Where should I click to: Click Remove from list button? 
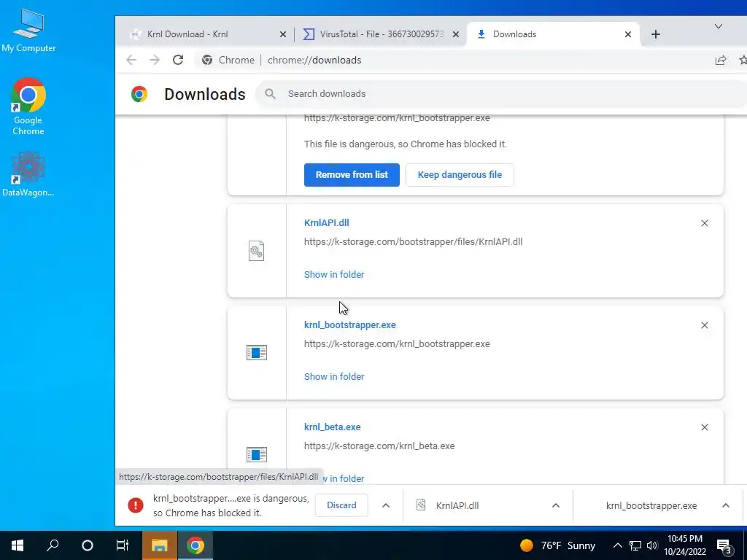tap(352, 175)
